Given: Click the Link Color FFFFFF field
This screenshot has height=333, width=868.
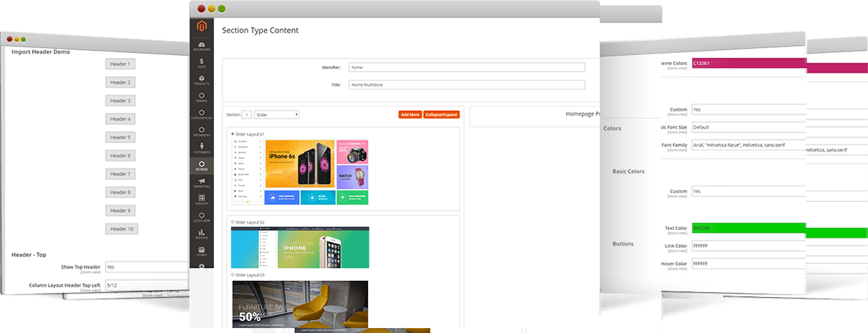Looking at the screenshot, I should (749, 246).
